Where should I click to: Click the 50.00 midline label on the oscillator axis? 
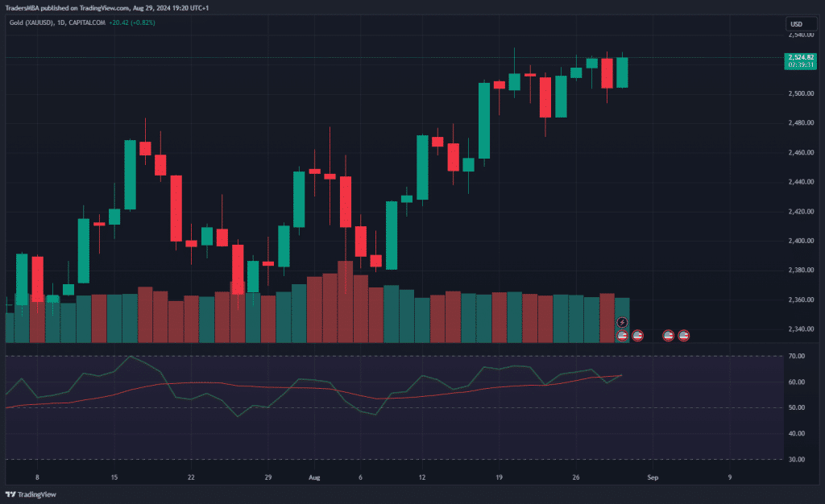796,407
